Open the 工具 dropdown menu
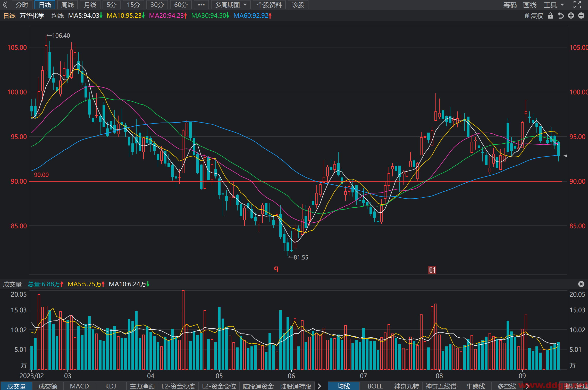 point(554,5)
